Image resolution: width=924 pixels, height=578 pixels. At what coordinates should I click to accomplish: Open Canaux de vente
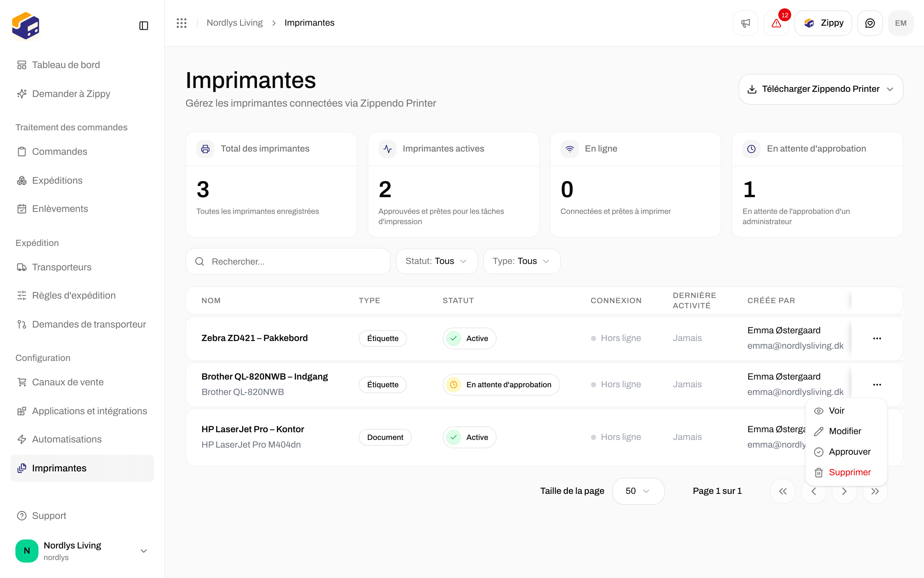[82, 382]
